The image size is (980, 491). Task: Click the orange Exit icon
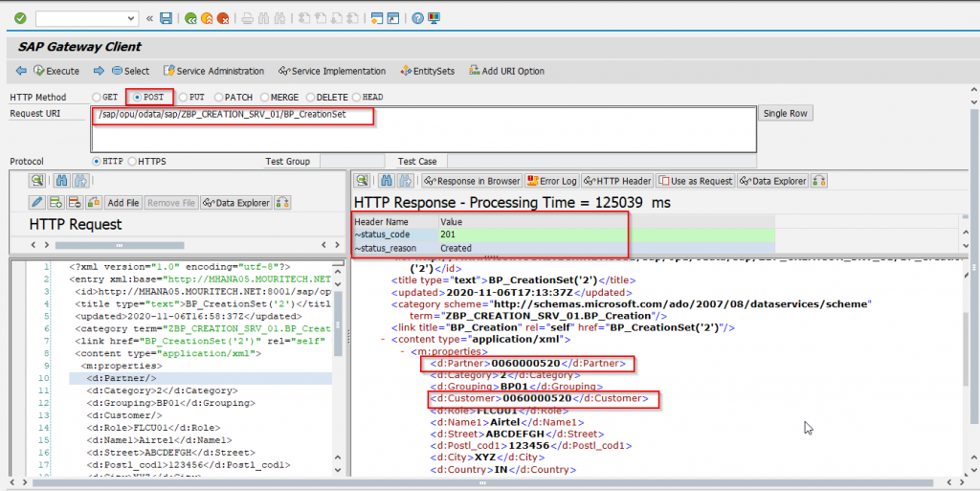tap(207, 19)
